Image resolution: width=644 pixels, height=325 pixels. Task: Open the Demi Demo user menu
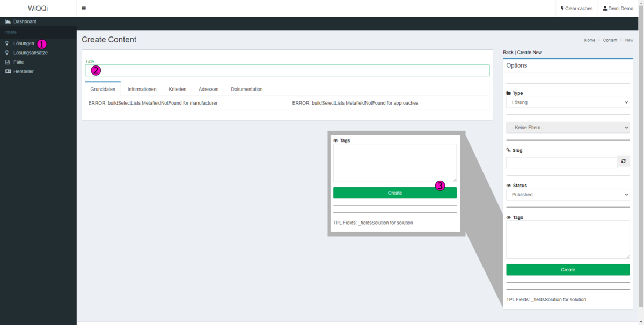point(618,9)
